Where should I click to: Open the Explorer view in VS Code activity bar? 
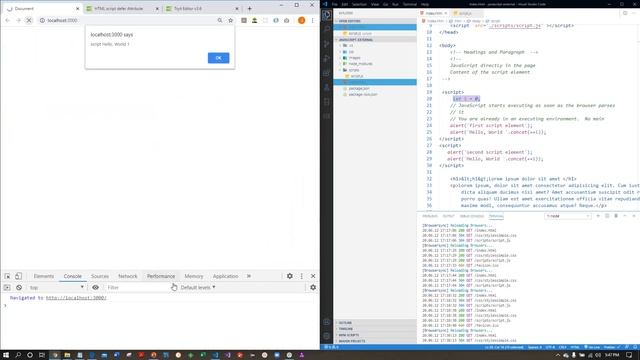pyautogui.click(x=327, y=15)
